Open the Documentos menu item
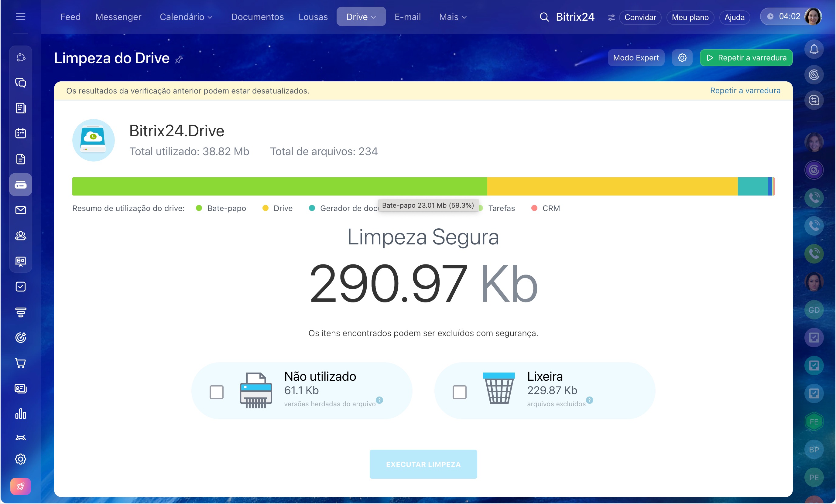The image size is (836, 504). click(257, 17)
